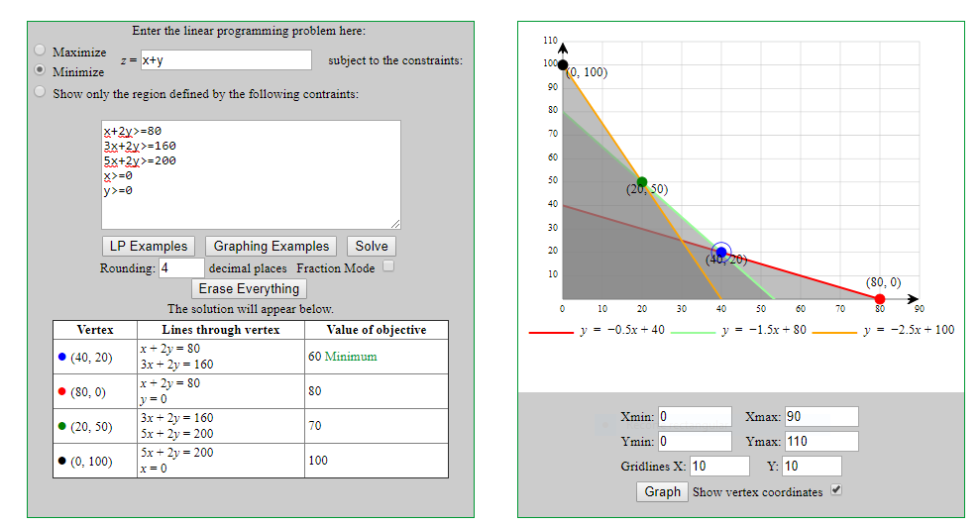Uncheck Show vertex coordinates checkbox

[837, 490]
